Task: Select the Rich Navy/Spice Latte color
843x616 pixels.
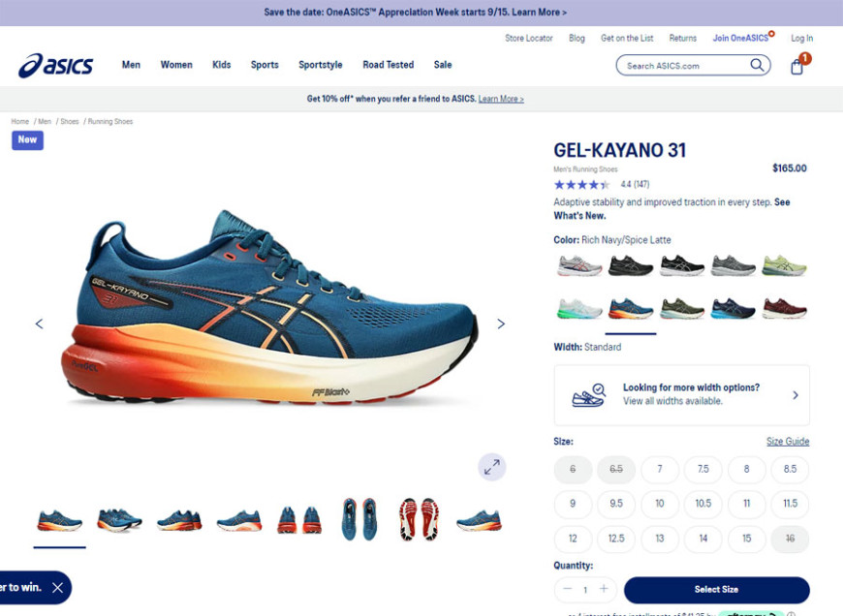Action: tap(630, 309)
